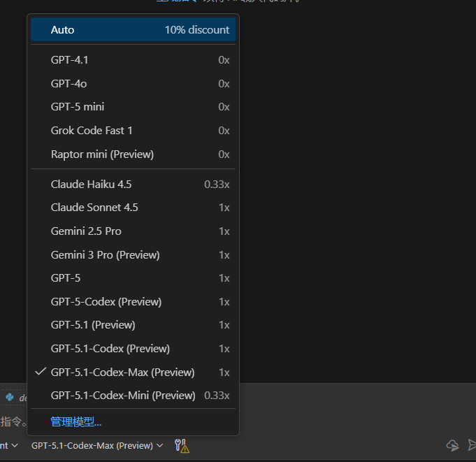Pick GPT-5 mini model
476x462 pixels.
[x=133, y=107]
